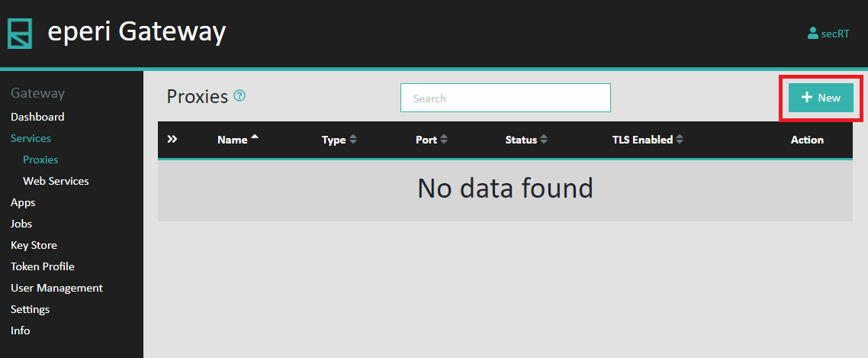Click the Proxies page heading
The width and height of the screenshot is (868, 358).
click(x=197, y=96)
